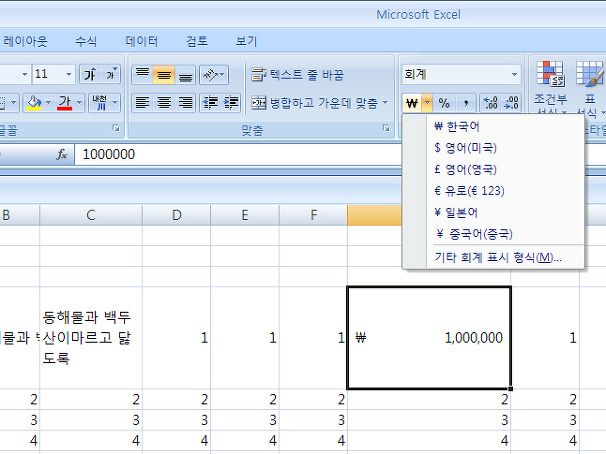Choose ¥ 중국어(중국) currency format
606x454 pixels.
[x=493, y=234]
